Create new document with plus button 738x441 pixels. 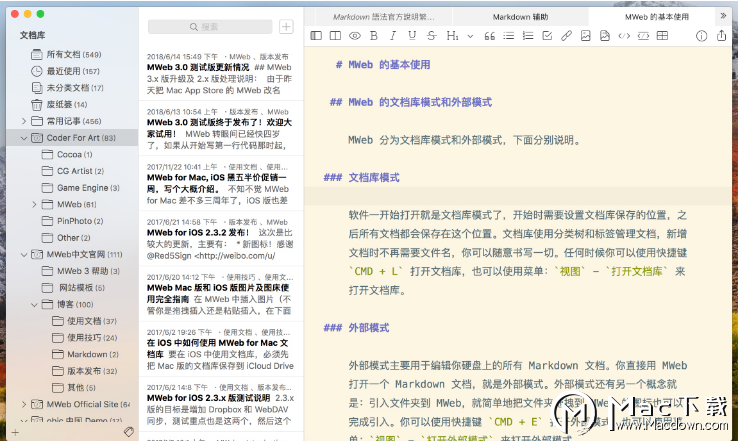286,27
